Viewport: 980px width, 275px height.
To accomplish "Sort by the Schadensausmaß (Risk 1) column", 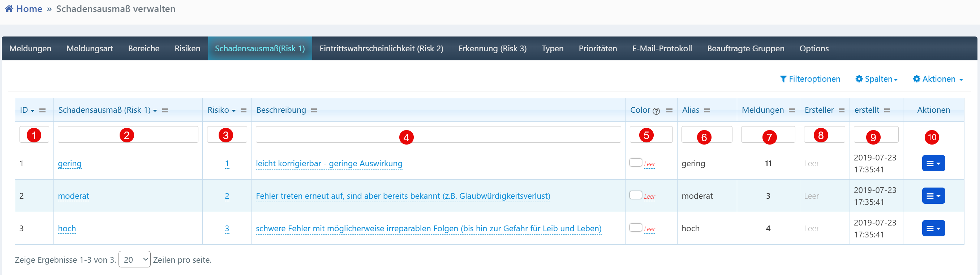I will click(104, 110).
